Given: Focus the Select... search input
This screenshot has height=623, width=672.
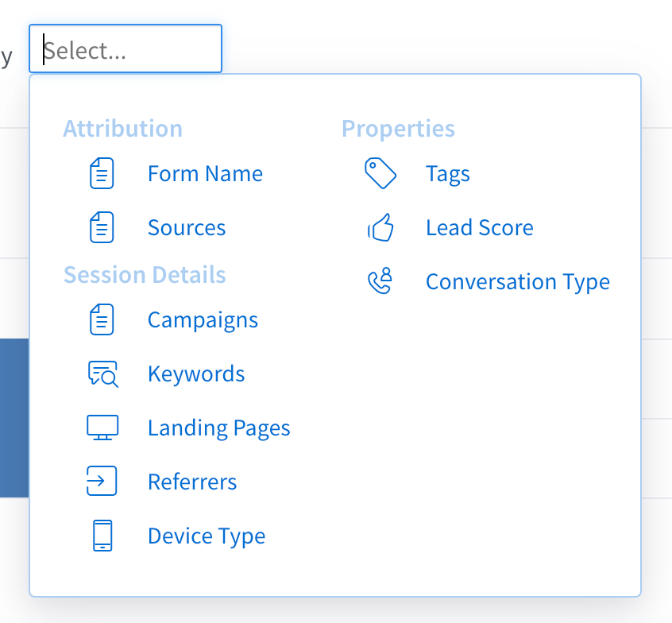Looking at the screenshot, I should click(126, 48).
